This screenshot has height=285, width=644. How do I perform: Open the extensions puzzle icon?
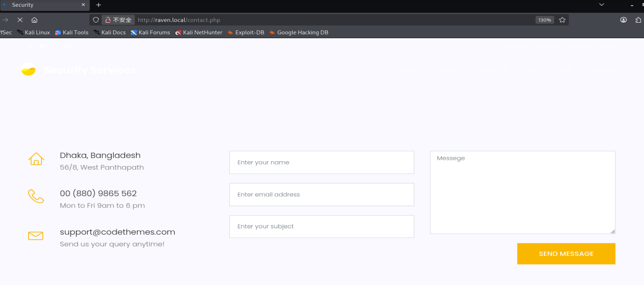(x=639, y=20)
